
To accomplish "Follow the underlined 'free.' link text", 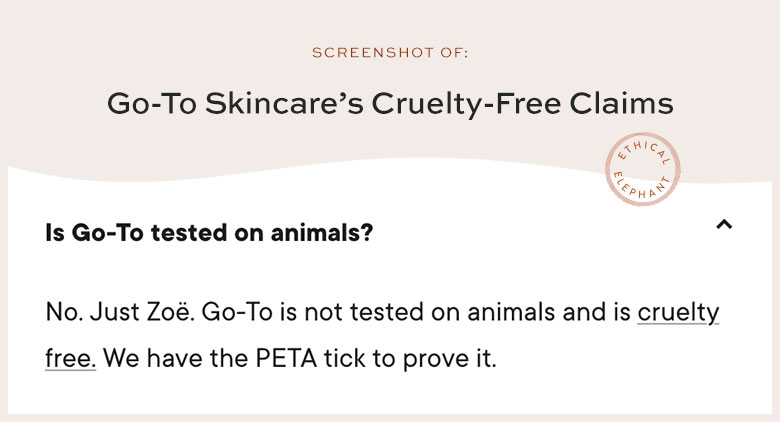I will (x=70, y=358).
